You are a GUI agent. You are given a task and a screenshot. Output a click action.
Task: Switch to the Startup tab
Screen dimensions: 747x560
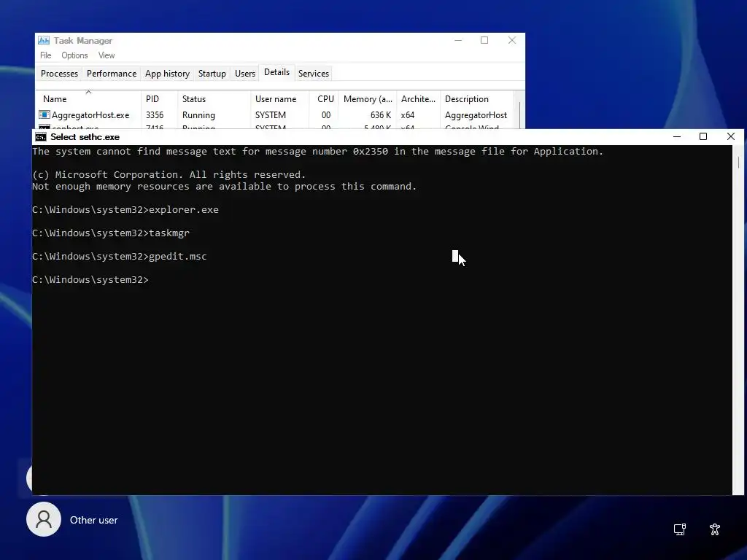(212, 74)
